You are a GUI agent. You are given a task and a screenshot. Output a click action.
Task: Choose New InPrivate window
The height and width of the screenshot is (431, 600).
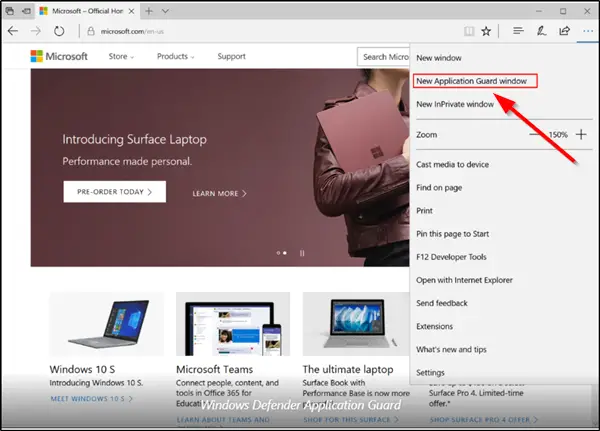tap(455, 104)
